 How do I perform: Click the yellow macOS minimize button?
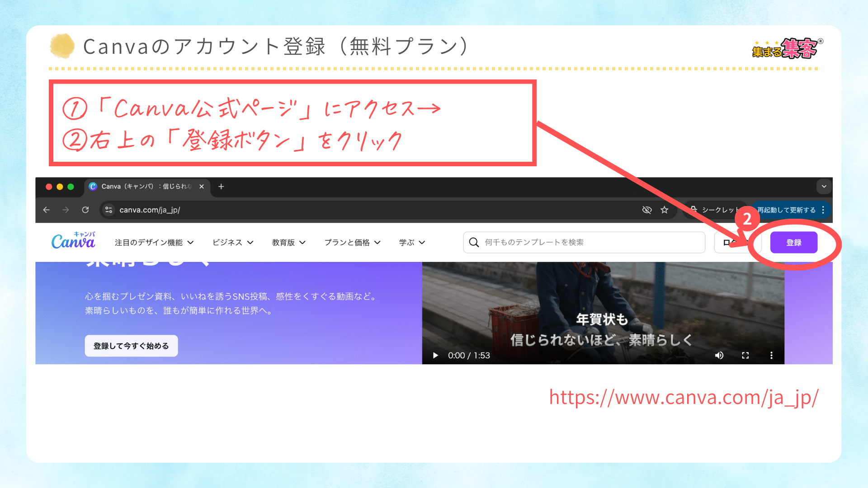[60, 187]
